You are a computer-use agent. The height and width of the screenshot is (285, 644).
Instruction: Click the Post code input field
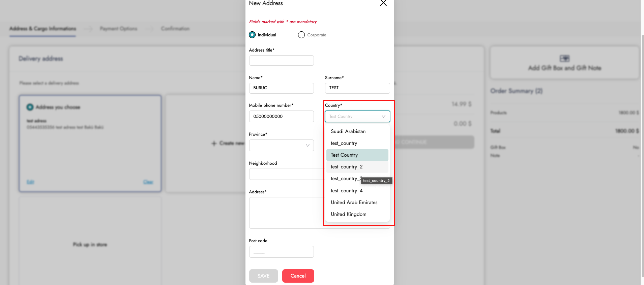coord(281,252)
